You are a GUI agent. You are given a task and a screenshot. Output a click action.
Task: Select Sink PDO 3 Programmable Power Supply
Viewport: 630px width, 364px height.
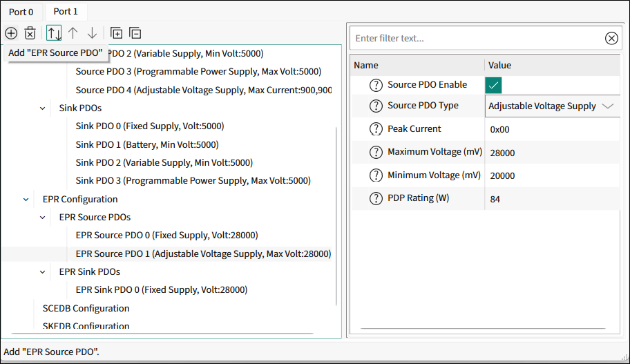[193, 181]
